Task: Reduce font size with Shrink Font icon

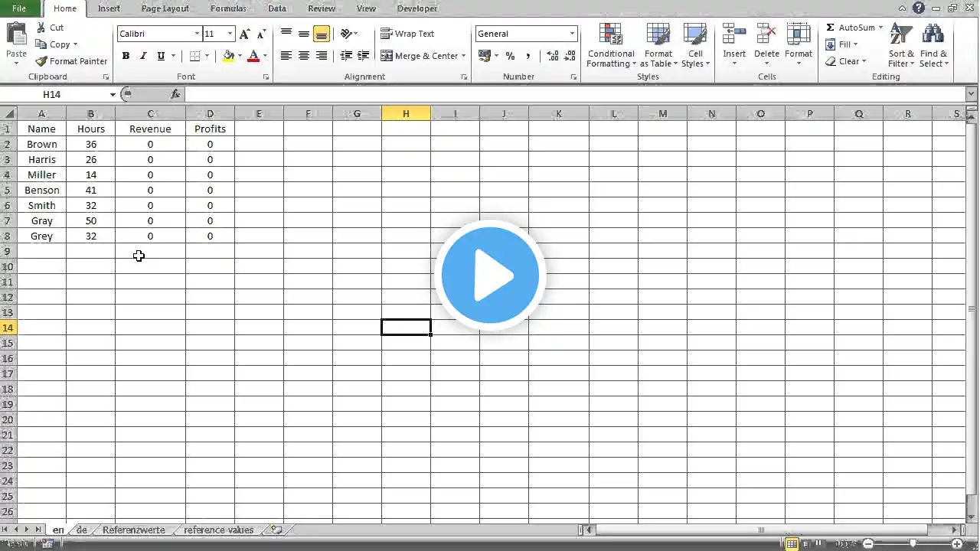Action: (261, 34)
